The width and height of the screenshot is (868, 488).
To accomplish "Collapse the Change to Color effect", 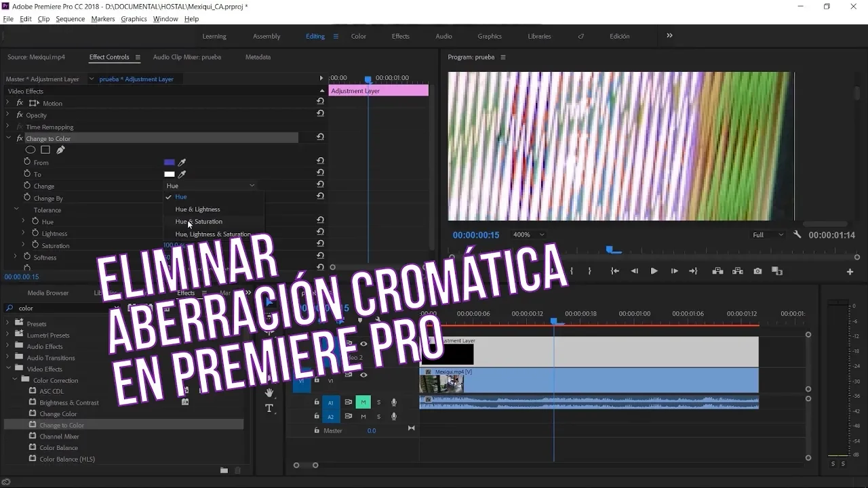I will (x=8, y=138).
